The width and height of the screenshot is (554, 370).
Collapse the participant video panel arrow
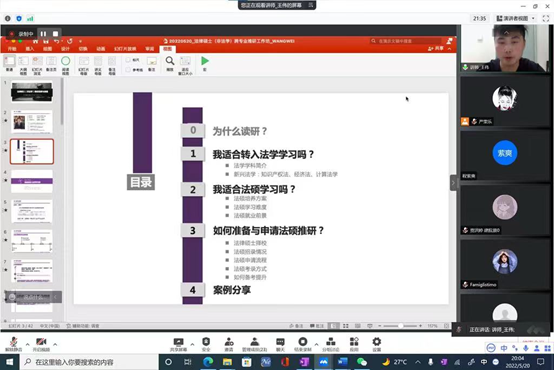point(454,183)
